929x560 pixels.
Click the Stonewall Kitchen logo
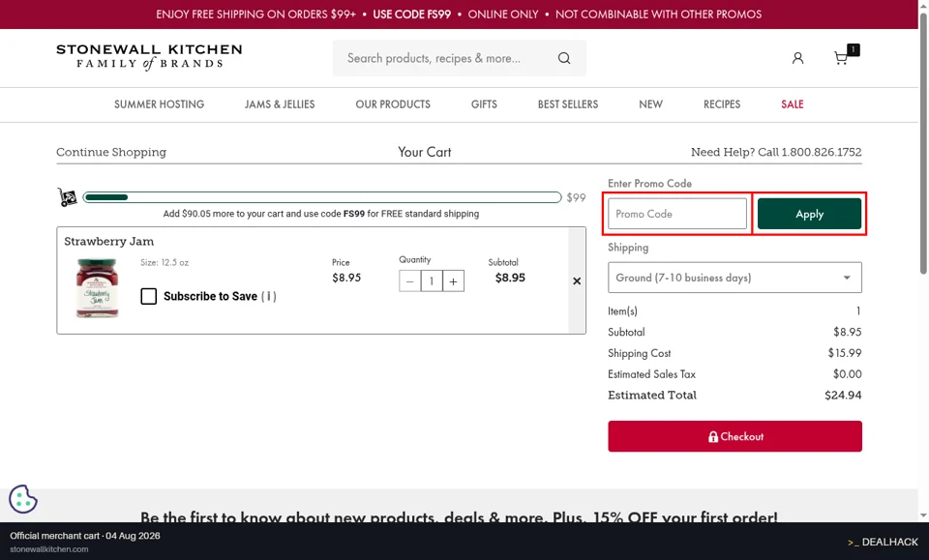click(x=149, y=57)
